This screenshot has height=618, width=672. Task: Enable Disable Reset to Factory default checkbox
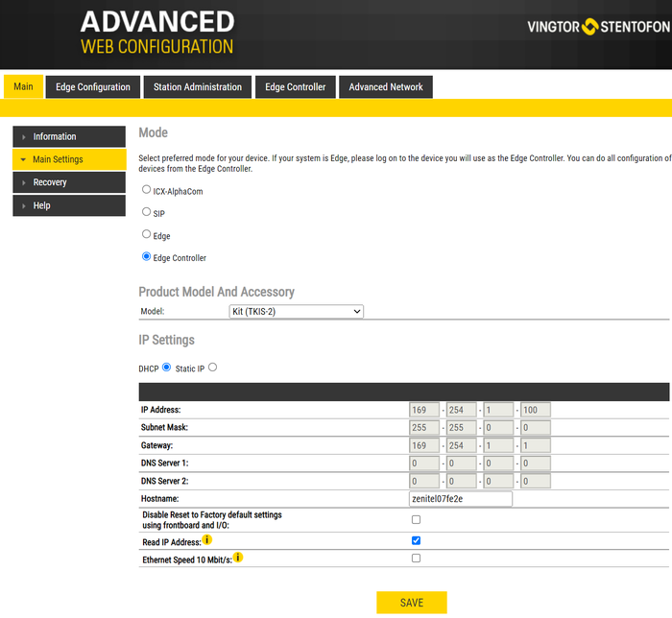pyautogui.click(x=416, y=519)
